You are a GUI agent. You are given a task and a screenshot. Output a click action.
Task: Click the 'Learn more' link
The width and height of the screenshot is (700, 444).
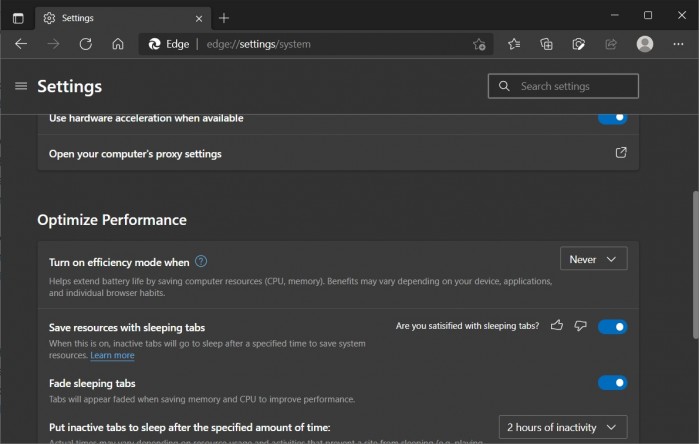112,355
